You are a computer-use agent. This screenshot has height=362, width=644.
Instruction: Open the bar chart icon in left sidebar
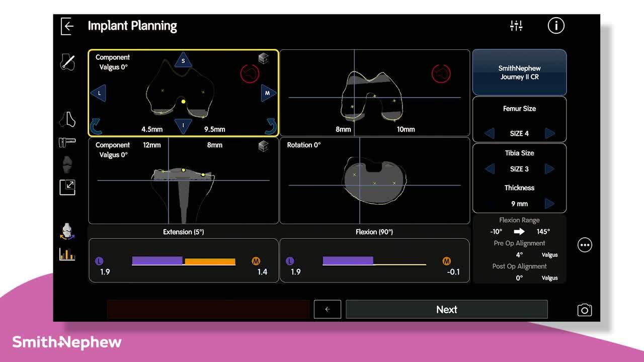[67, 254]
